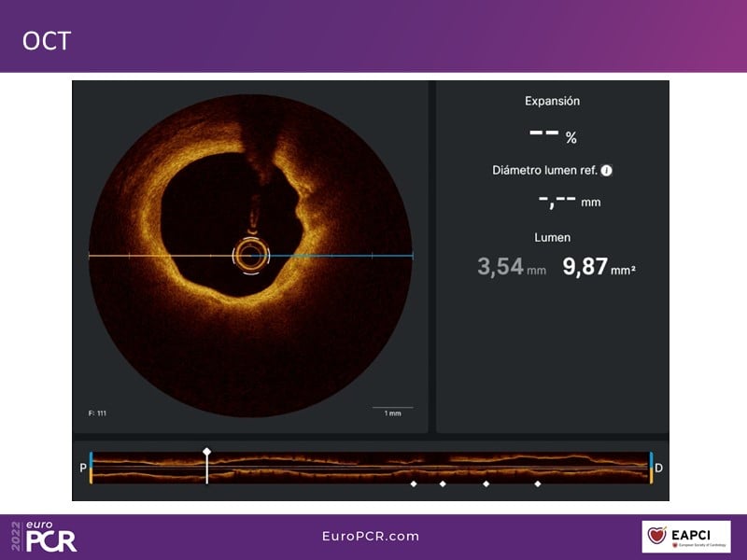The height and width of the screenshot is (560, 747).
Task: Click the 1 mm scale bar
Action: click(x=392, y=409)
